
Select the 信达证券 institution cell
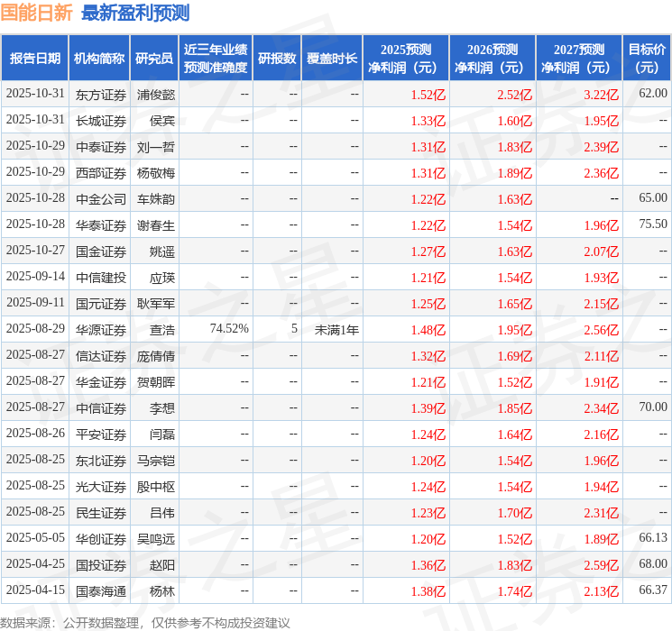101,356
